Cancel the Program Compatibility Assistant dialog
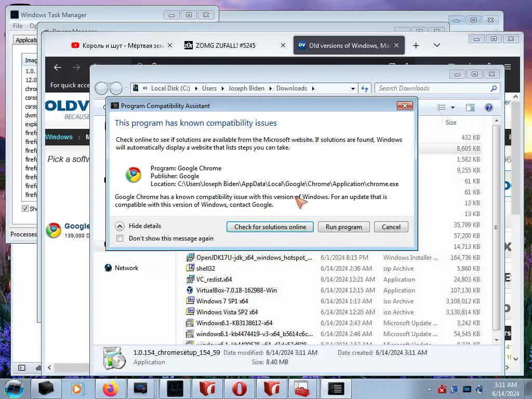532x399 pixels. [x=391, y=227]
